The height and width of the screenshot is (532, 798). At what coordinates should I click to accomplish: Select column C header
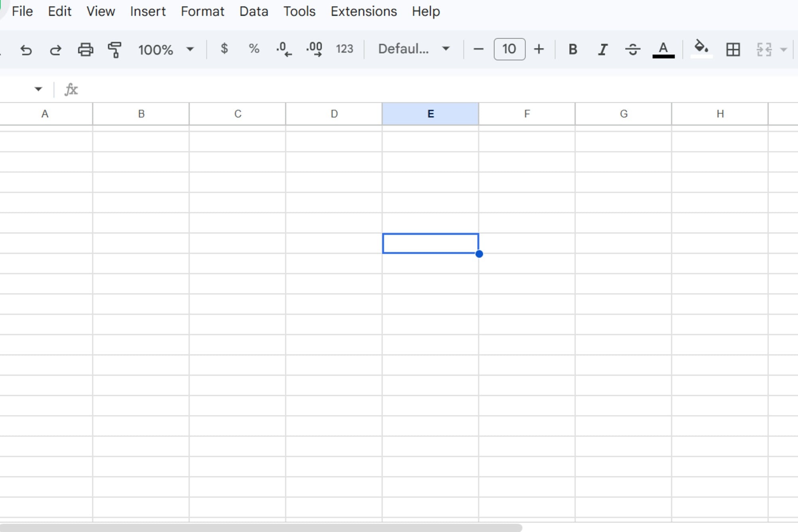tap(237, 114)
